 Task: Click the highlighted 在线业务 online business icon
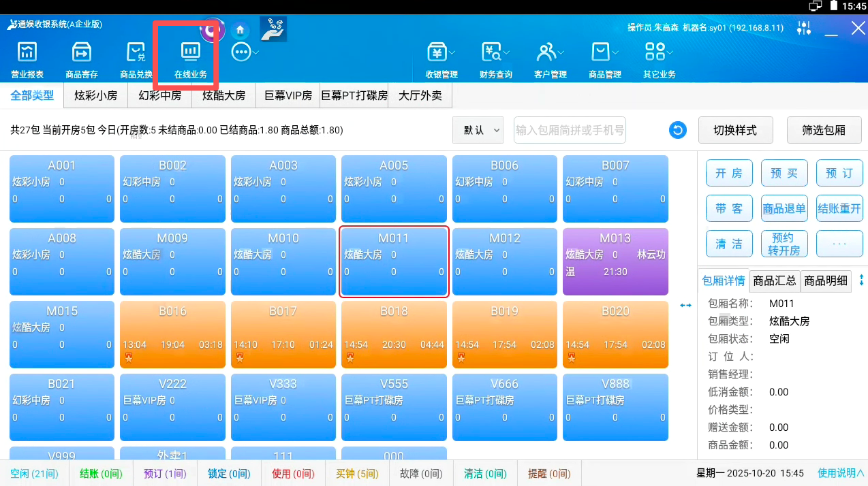click(x=189, y=58)
